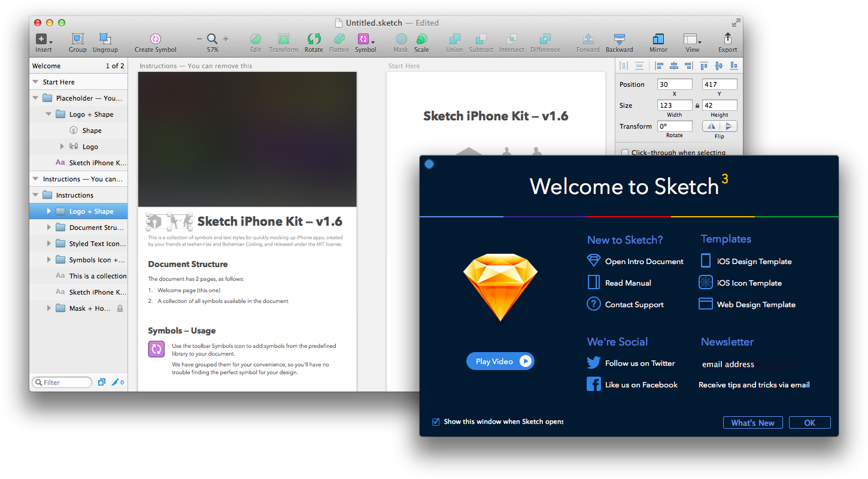Expand the Document Stru… group
Image resolution: width=868 pixels, height=479 pixels.
click(x=48, y=228)
